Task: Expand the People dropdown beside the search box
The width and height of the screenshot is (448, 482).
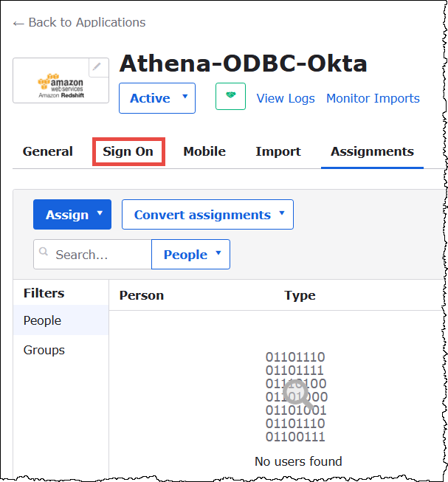Action: click(x=190, y=255)
